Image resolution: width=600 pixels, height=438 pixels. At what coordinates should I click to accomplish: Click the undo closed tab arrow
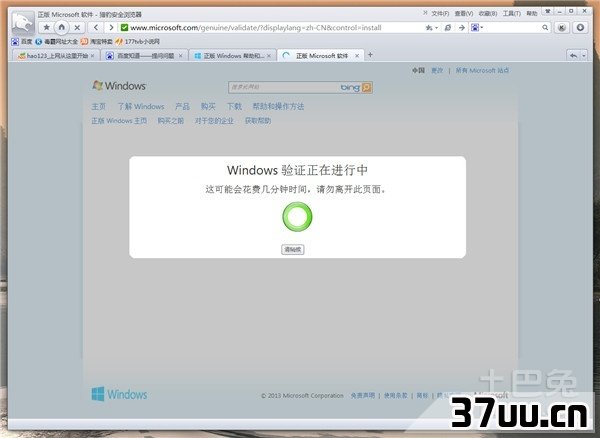[574, 56]
